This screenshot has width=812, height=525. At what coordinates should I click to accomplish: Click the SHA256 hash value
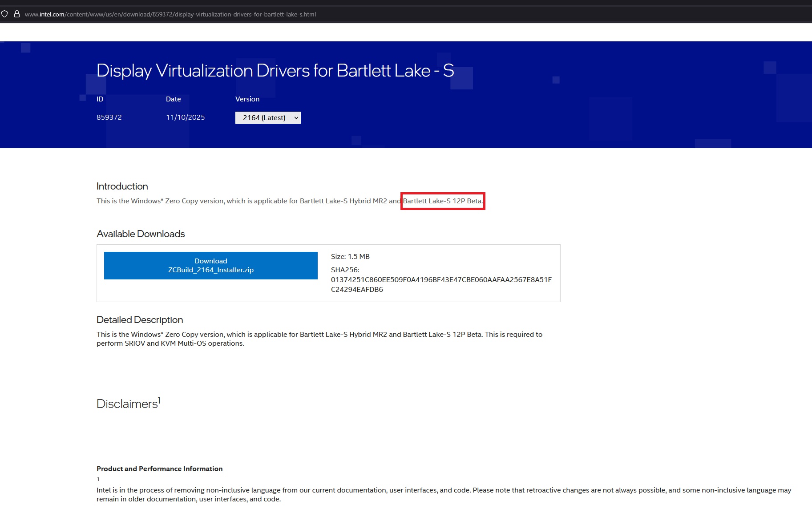441,284
